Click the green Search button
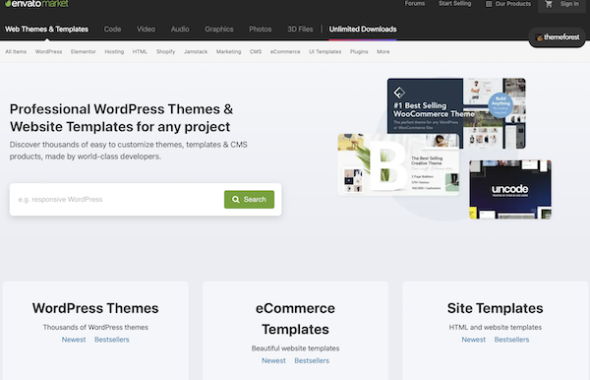The image size is (590, 380). tap(249, 199)
